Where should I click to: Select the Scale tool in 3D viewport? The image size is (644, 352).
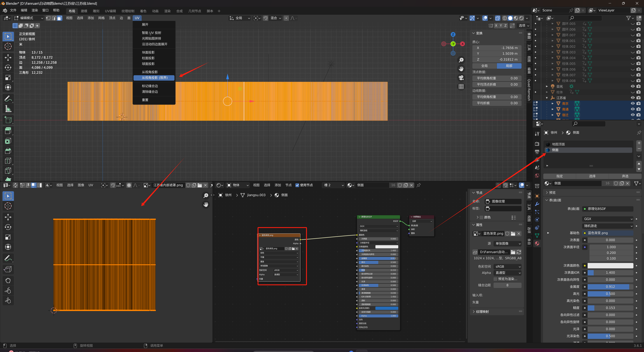point(8,78)
